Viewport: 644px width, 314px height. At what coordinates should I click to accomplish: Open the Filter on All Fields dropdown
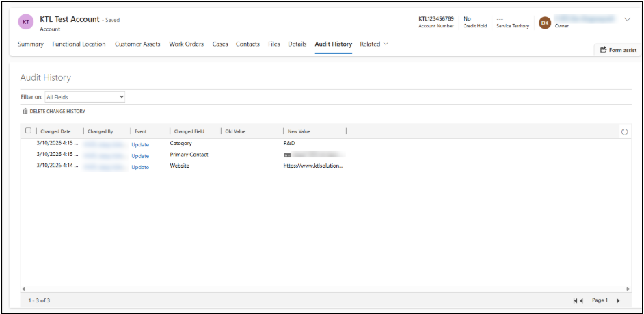[85, 97]
